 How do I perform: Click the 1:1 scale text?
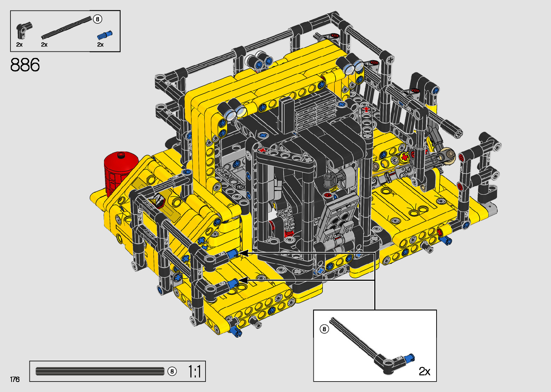tap(194, 371)
